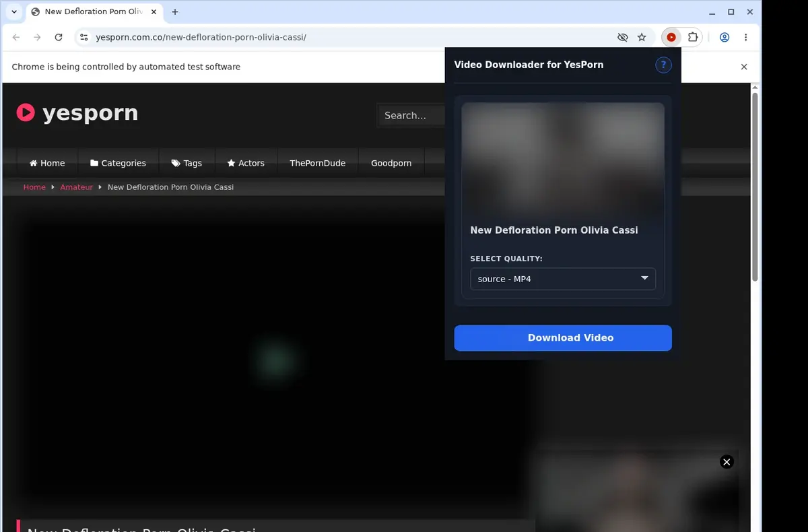This screenshot has width=808, height=532.
Task: Click the Video Downloader extension icon
Action: 671,38
